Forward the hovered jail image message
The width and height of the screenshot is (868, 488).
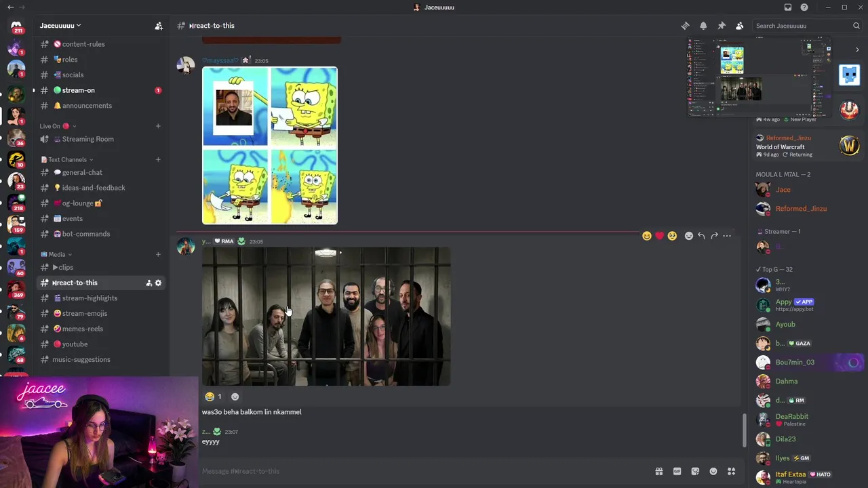pyautogui.click(x=714, y=236)
